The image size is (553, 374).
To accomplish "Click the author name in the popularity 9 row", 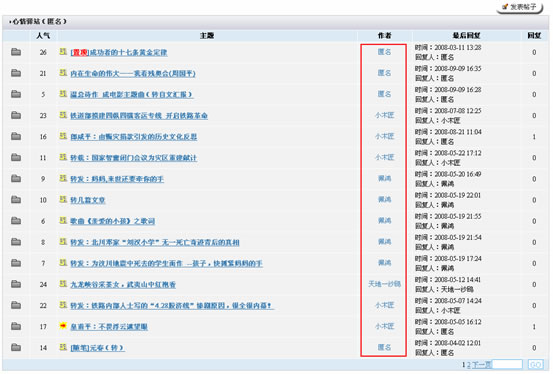I will pyautogui.click(x=384, y=179).
